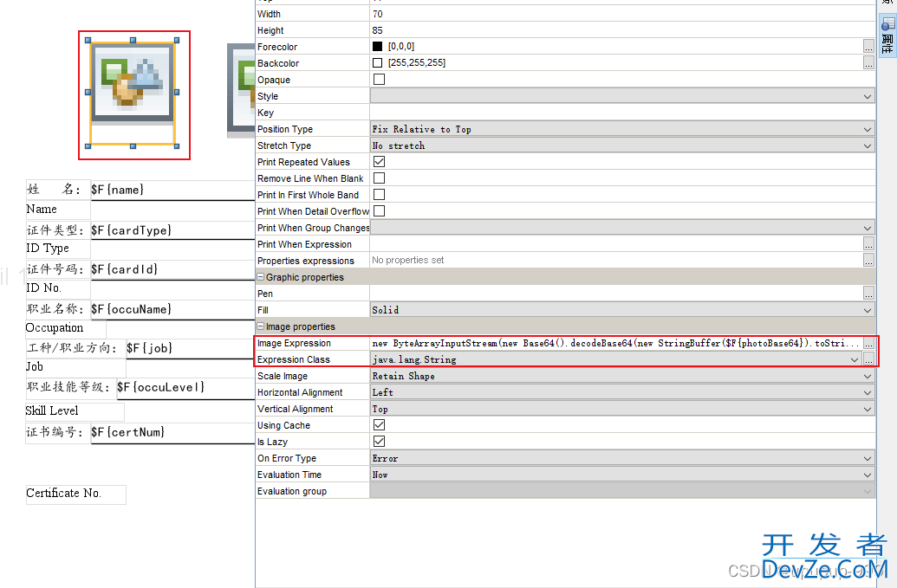This screenshot has width=897, height=588.
Task: Collapse the Graphic properties section
Action: coord(260,277)
